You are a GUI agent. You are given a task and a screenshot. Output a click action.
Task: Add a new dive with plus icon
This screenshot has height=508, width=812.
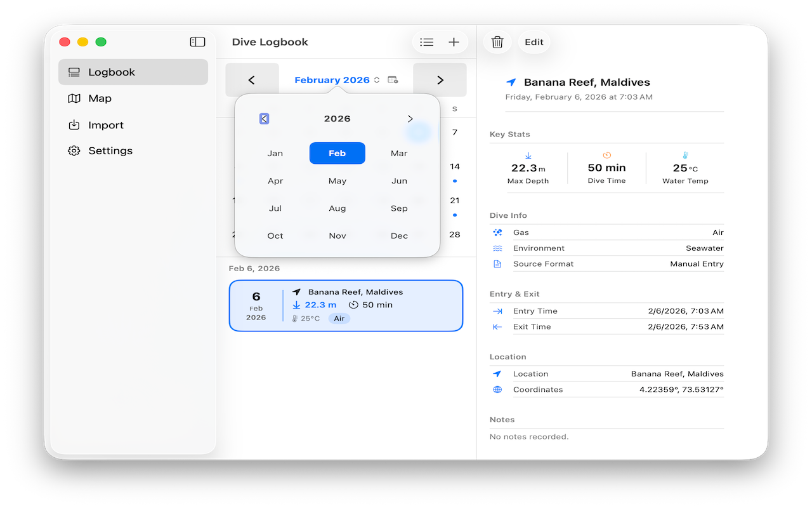(x=454, y=42)
